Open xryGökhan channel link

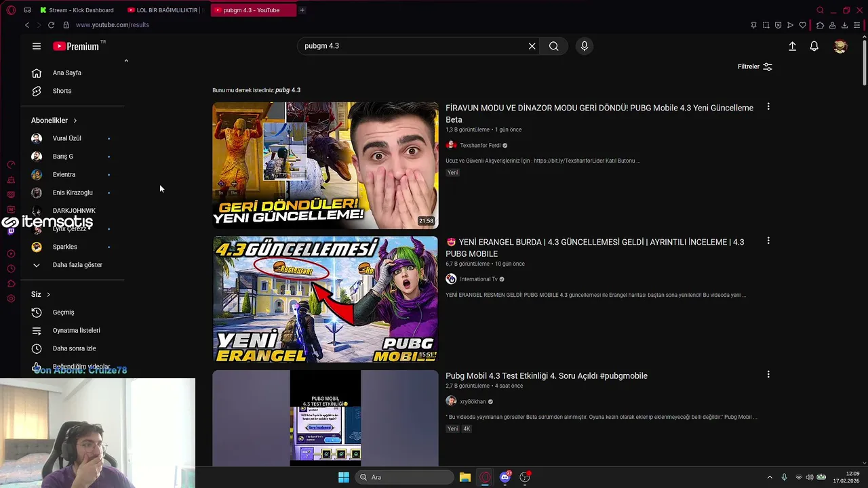473,402
